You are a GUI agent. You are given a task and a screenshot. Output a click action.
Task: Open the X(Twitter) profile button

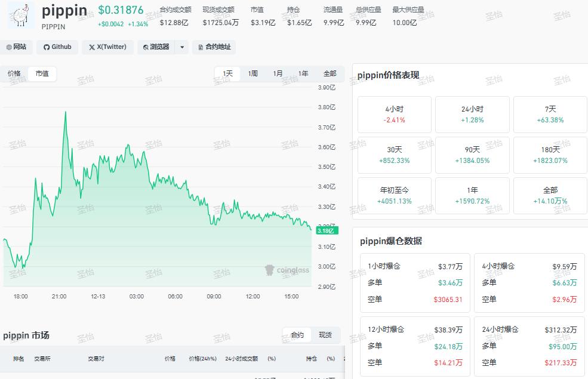[x=107, y=47]
